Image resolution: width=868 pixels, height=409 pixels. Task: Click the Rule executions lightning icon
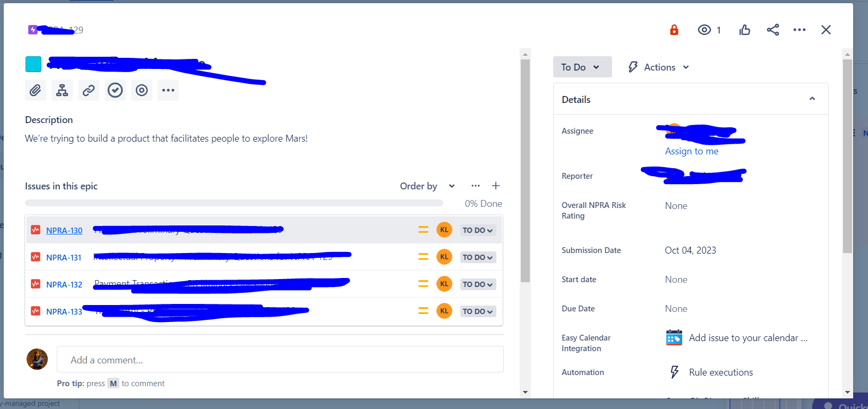[674, 372]
